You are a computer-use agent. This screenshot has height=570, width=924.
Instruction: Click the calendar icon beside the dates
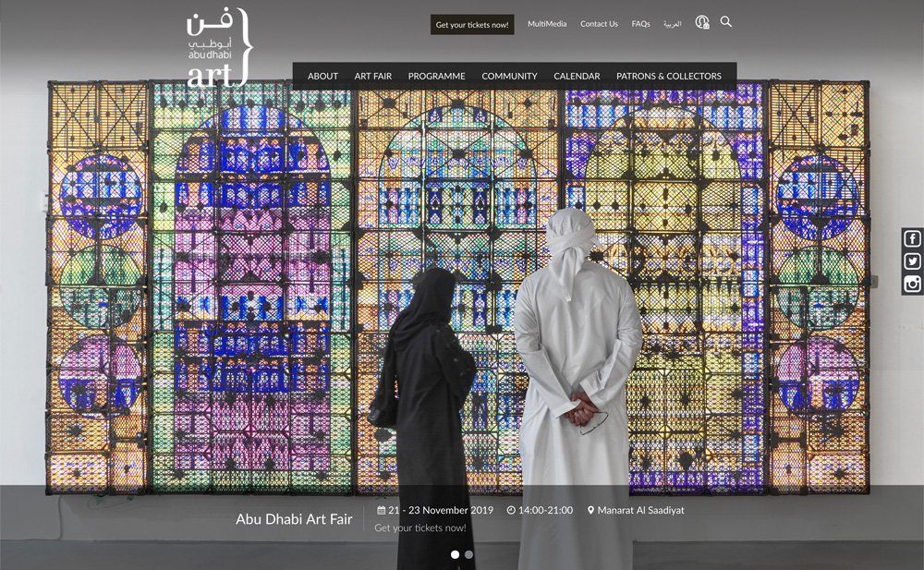click(x=382, y=510)
